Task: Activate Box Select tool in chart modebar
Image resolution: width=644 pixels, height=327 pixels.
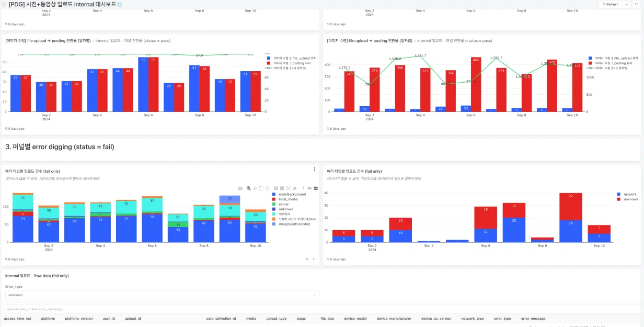Action: [x=261, y=188]
